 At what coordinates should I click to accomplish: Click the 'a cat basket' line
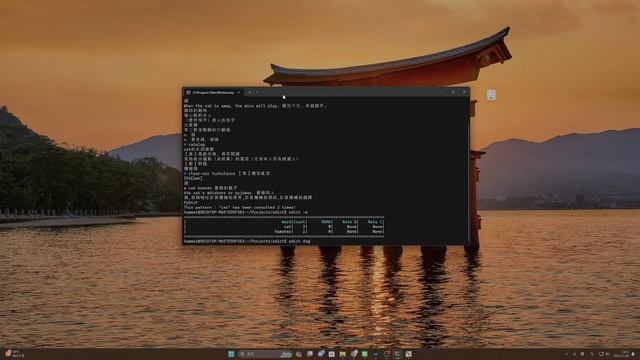[211, 188]
